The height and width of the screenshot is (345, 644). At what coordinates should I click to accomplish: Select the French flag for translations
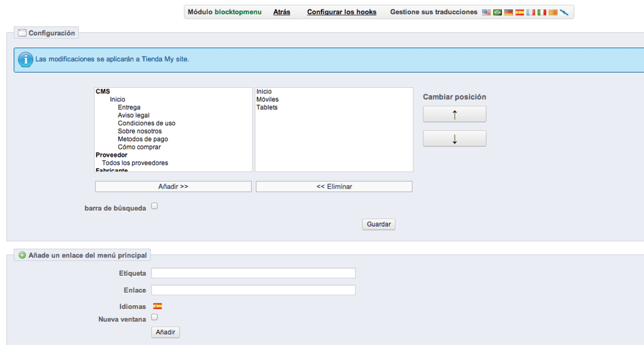(x=530, y=12)
